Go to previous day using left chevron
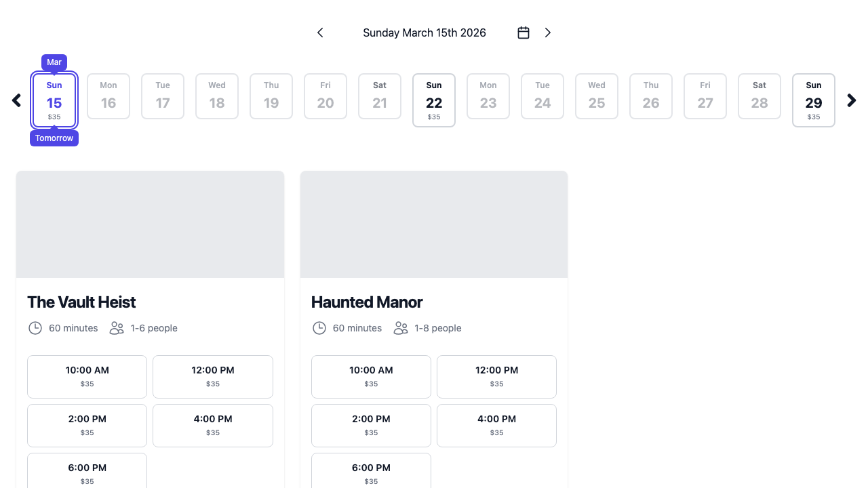 [x=320, y=33]
